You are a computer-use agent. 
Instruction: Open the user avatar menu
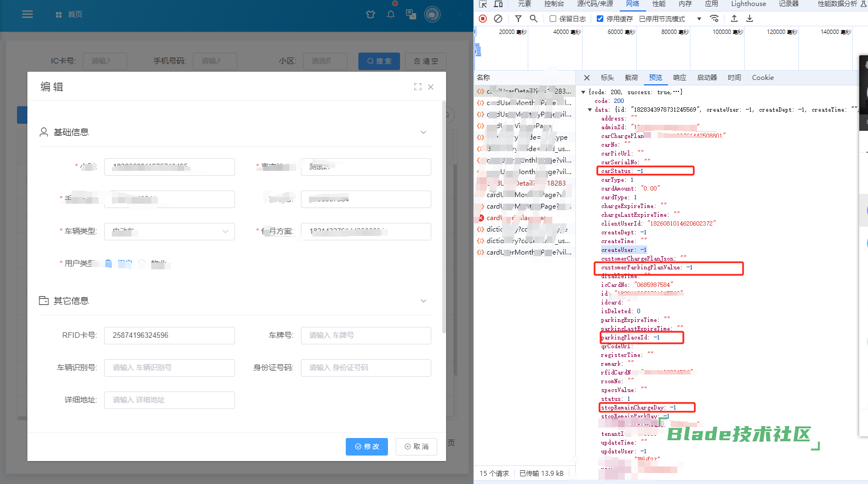tap(432, 14)
